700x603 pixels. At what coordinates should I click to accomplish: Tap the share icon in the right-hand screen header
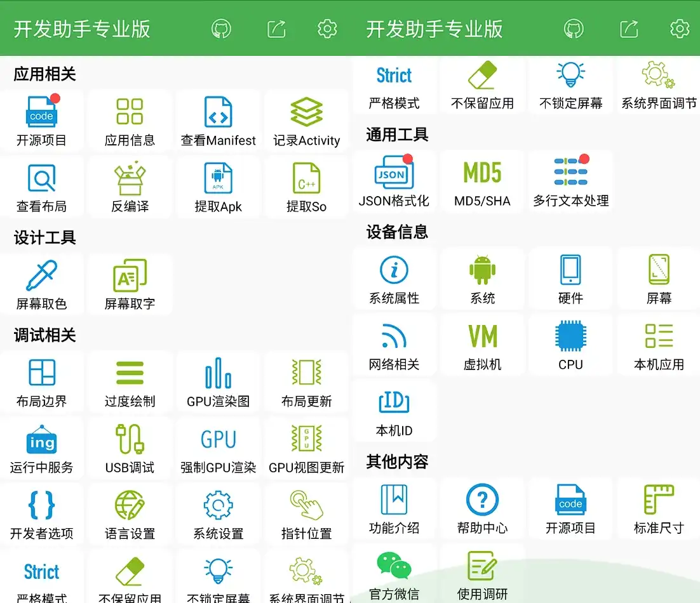pos(629,29)
